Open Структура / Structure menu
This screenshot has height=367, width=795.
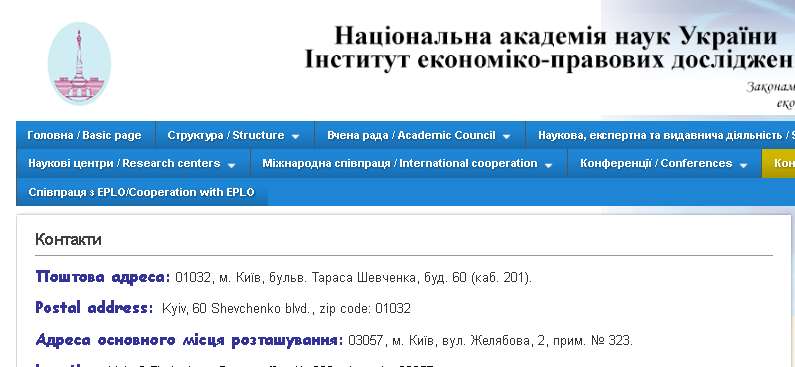(x=234, y=135)
